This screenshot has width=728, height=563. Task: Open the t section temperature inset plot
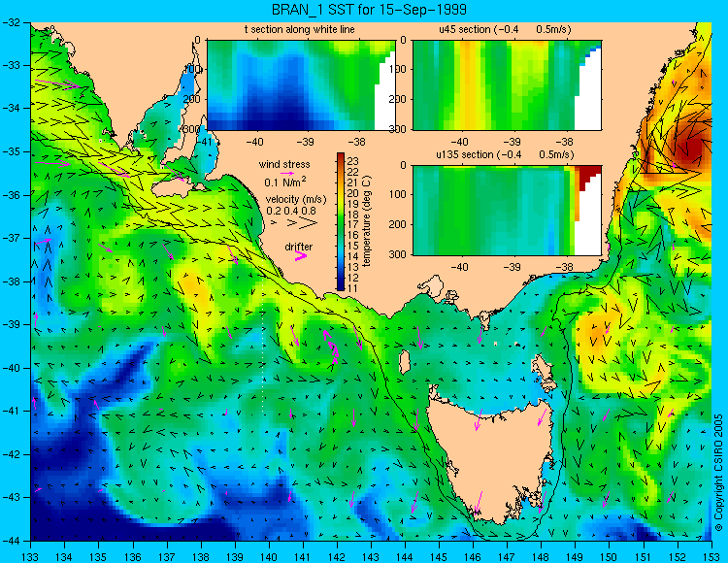coord(301,85)
